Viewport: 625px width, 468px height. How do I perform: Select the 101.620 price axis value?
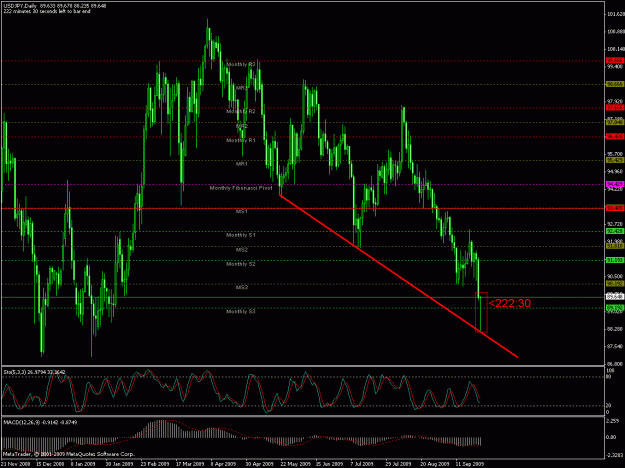click(616, 14)
